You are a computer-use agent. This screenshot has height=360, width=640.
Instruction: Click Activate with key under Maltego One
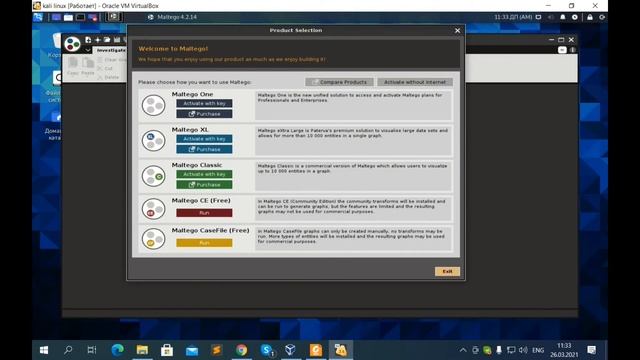(204, 103)
